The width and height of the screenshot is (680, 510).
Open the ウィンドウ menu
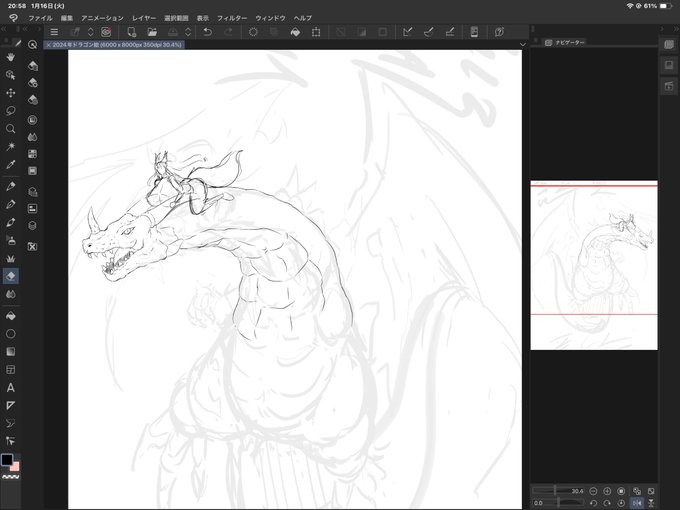pyautogui.click(x=270, y=18)
